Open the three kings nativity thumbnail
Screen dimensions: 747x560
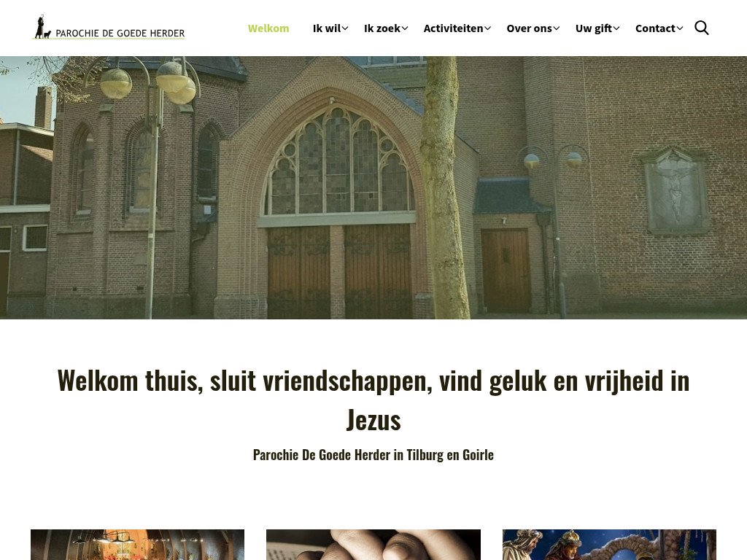609,545
